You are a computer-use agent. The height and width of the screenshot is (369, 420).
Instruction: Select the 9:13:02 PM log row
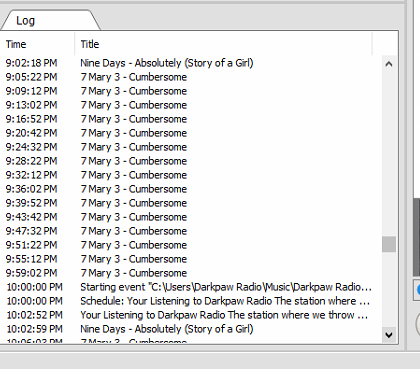click(x=191, y=105)
